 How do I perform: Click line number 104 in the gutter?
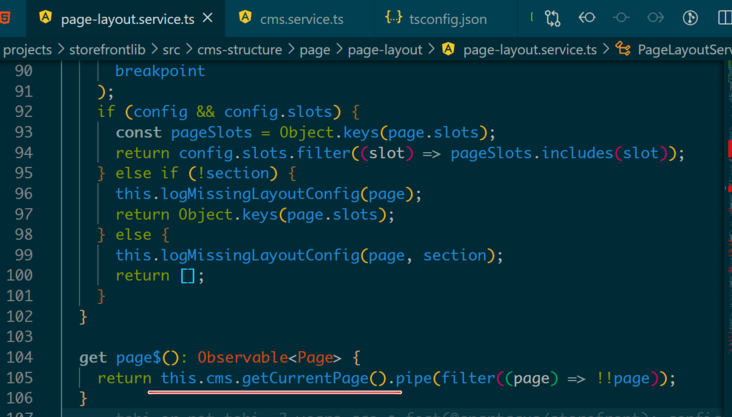[x=20, y=358]
